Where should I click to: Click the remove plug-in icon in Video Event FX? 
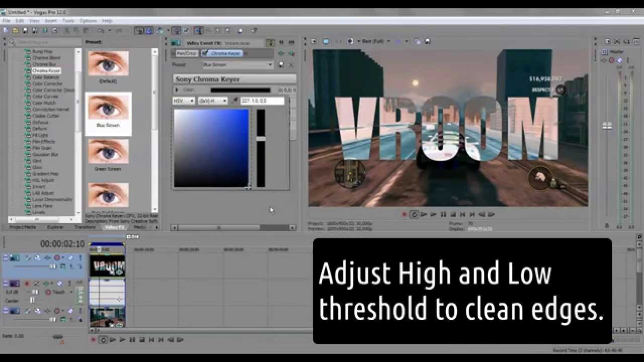291,53
